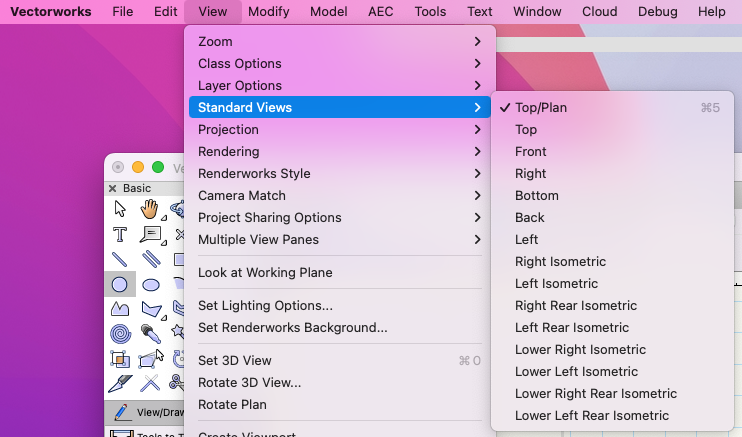This screenshot has width=742, height=437.
Task: Select the Callout tool
Action: point(150,234)
